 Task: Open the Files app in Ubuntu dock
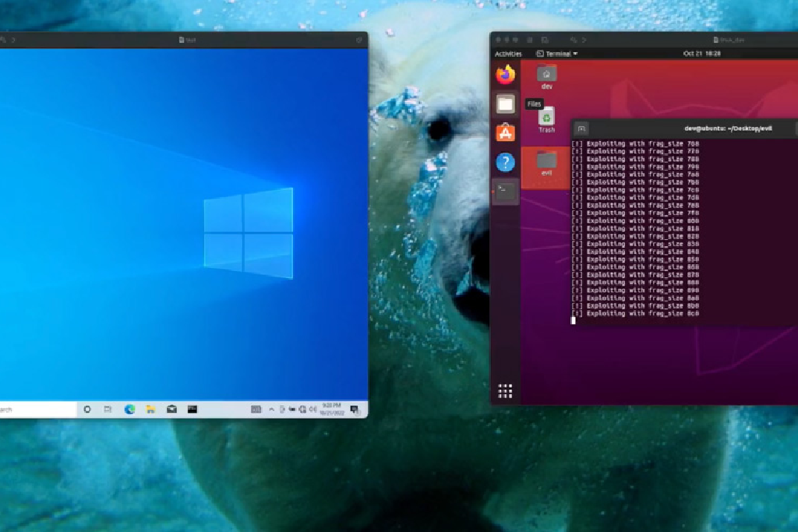(x=505, y=104)
